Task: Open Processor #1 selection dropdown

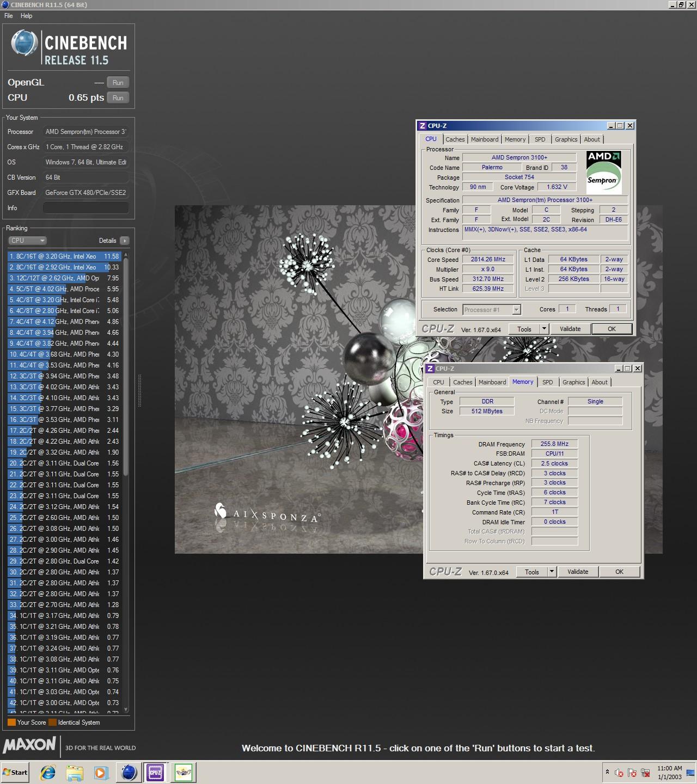Action: click(x=492, y=310)
